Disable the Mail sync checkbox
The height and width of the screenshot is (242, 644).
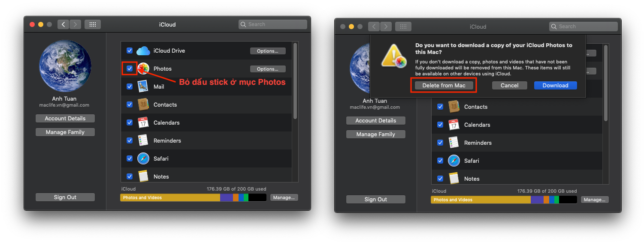pyautogui.click(x=130, y=87)
